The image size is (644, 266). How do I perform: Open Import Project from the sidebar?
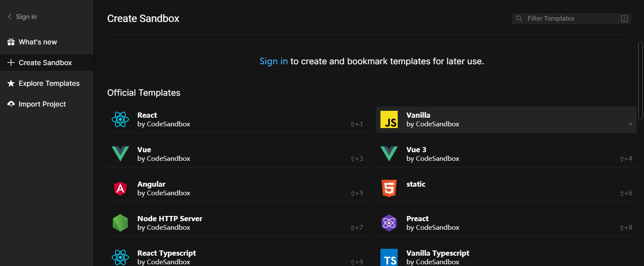pos(47,104)
